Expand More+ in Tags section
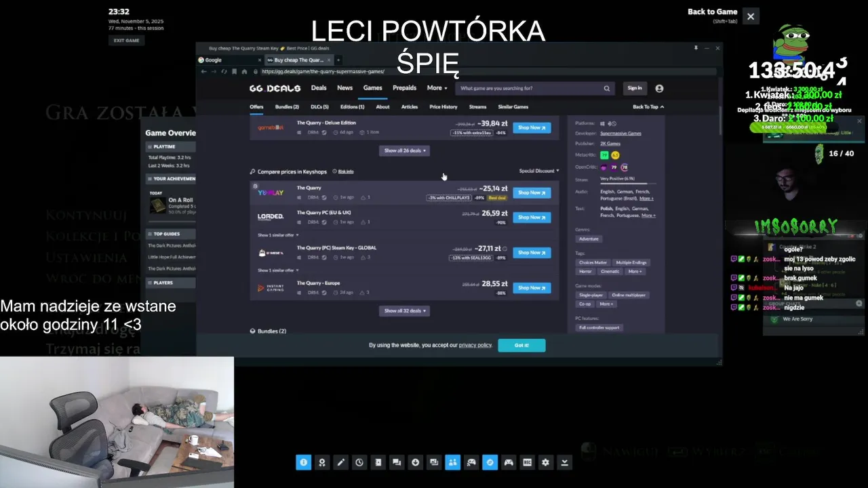Screen dimensions: 868x488 point(635,271)
